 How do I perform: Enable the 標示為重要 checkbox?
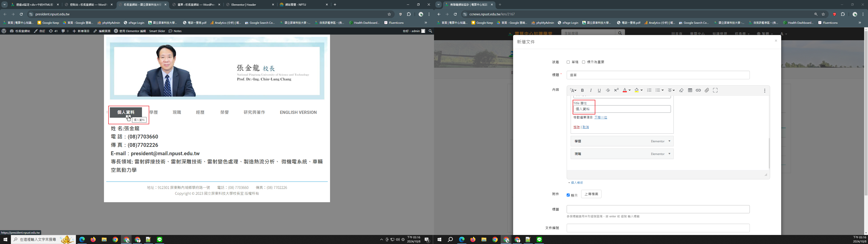click(x=584, y=62)
